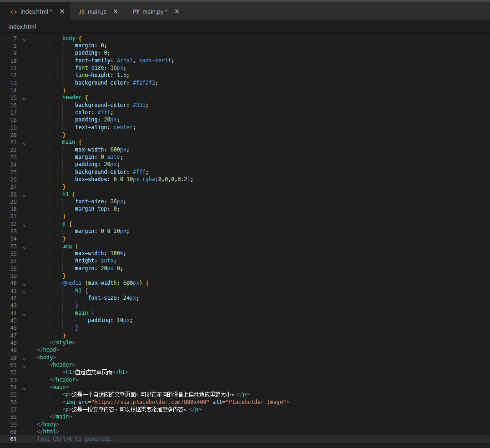Screen dimensions: 490x448
Task: Click the paragraph text on line 55
Action: (x=153, y=395)
